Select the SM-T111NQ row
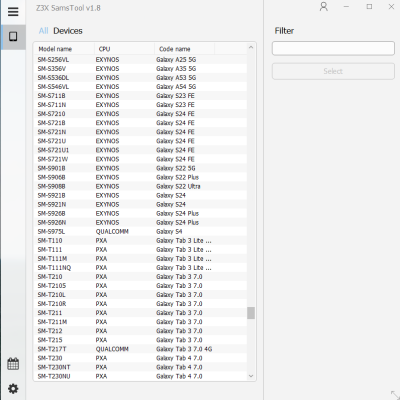This screenshot has height=400, width=400. point(140,268)
